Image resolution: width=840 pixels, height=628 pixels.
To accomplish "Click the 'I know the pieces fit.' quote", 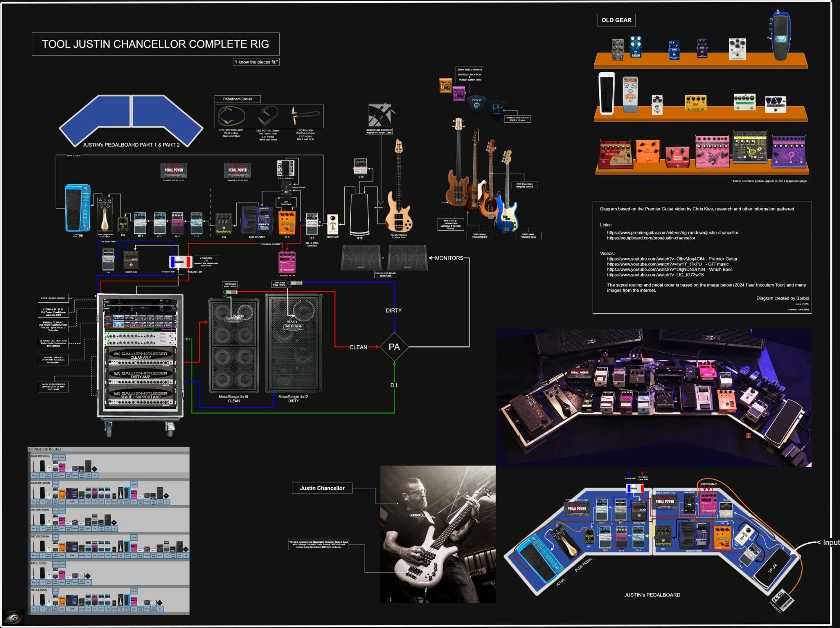I will 256,62.
